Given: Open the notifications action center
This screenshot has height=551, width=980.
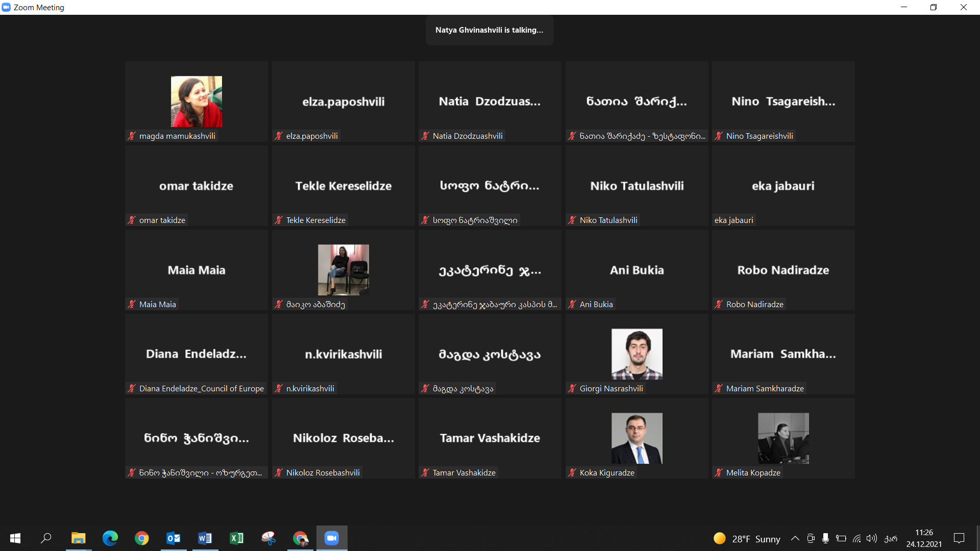Looking at the screenshot, I should [959, 538].
